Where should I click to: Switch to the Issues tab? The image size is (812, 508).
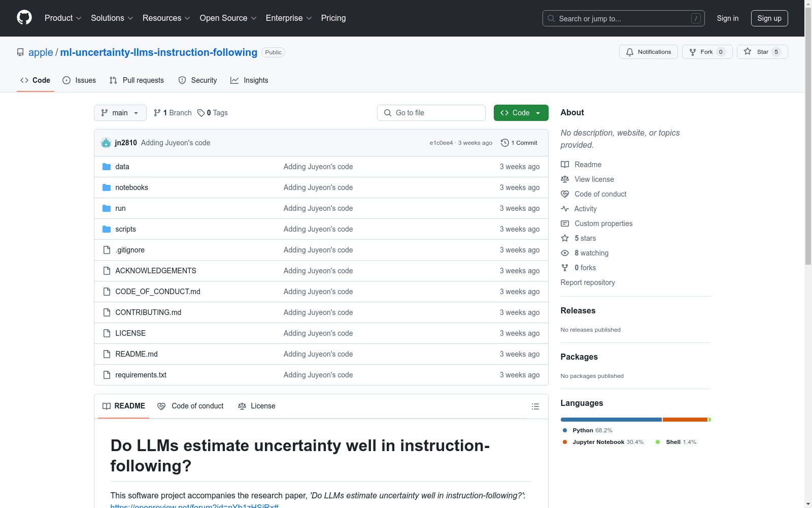(x=79, y=80)
